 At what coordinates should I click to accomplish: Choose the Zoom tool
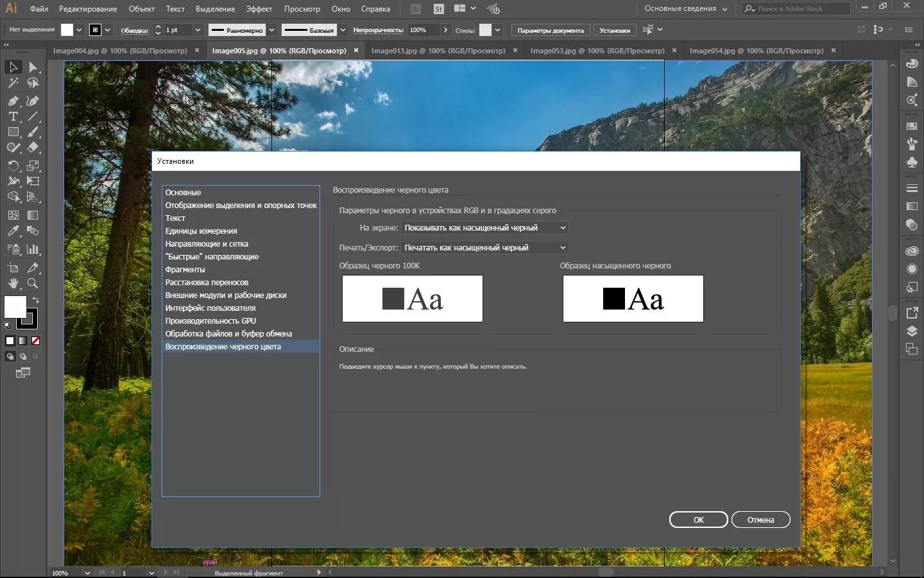pyautogui.click(x=32, y=283)
